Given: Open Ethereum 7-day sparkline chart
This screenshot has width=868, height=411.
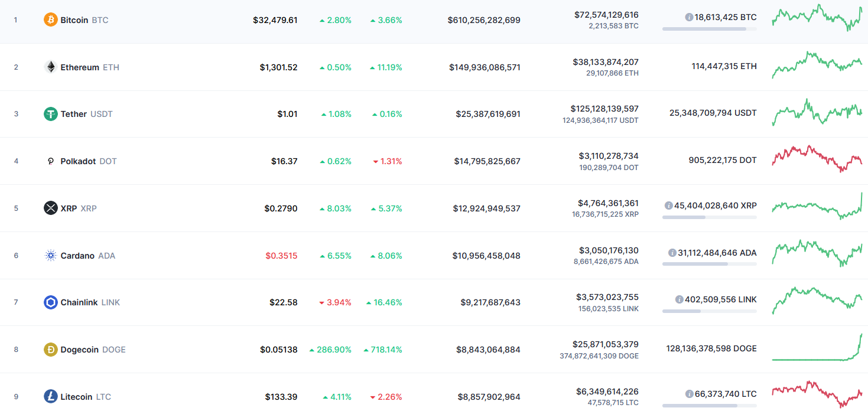Looking at the screenshot, I should tap(817, 65).
